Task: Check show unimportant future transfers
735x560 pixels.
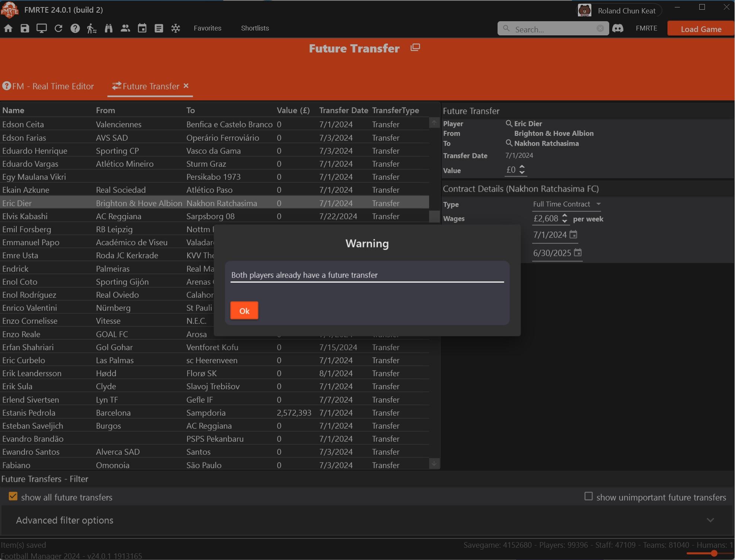Action: pyautogui.click(x=588, y=496)
